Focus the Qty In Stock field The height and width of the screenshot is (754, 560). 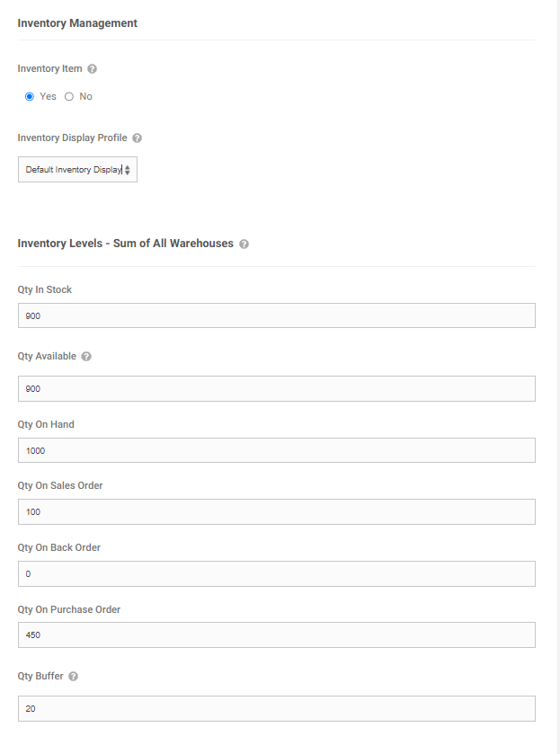[x=277, y=315]
